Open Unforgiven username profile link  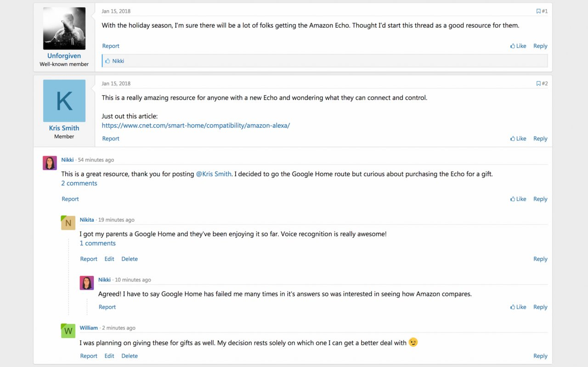(x=64, y=56)
